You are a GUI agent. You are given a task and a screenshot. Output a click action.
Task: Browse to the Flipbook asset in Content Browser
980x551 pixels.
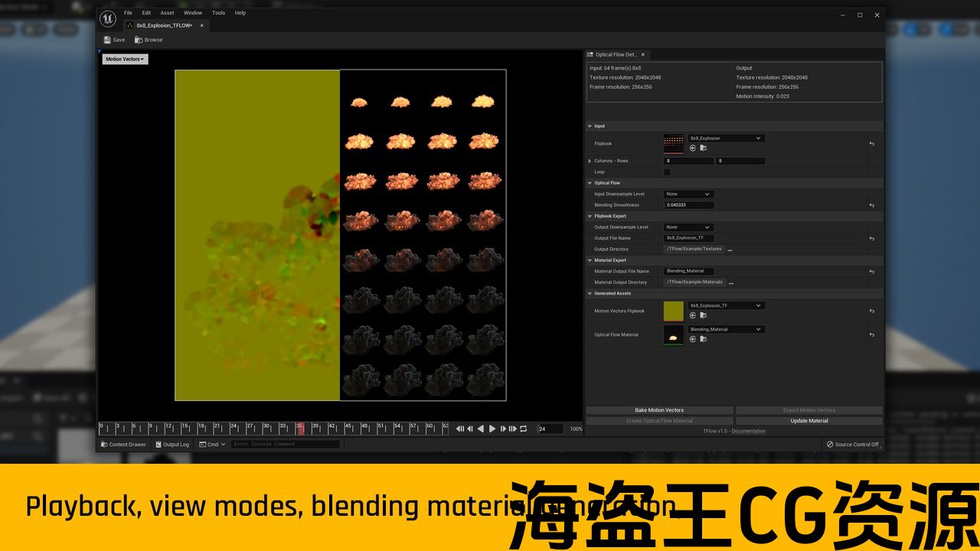tap(703, 148)
